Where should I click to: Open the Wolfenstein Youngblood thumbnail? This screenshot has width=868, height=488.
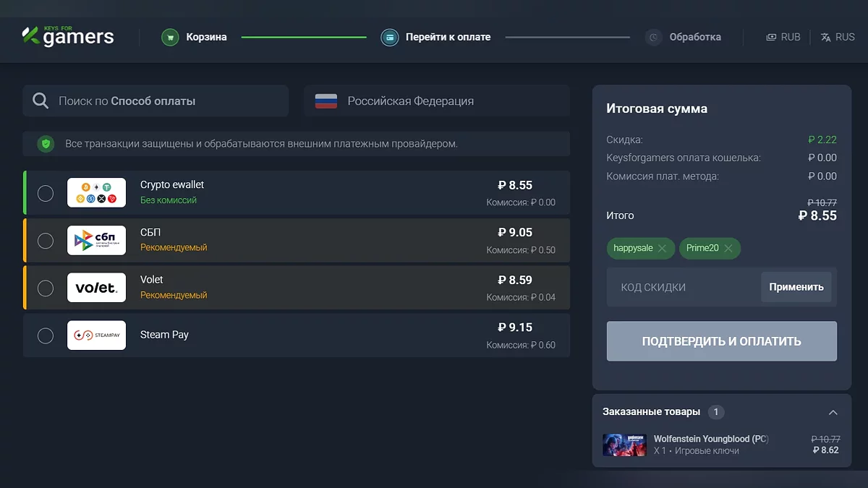tap(624, 445)
